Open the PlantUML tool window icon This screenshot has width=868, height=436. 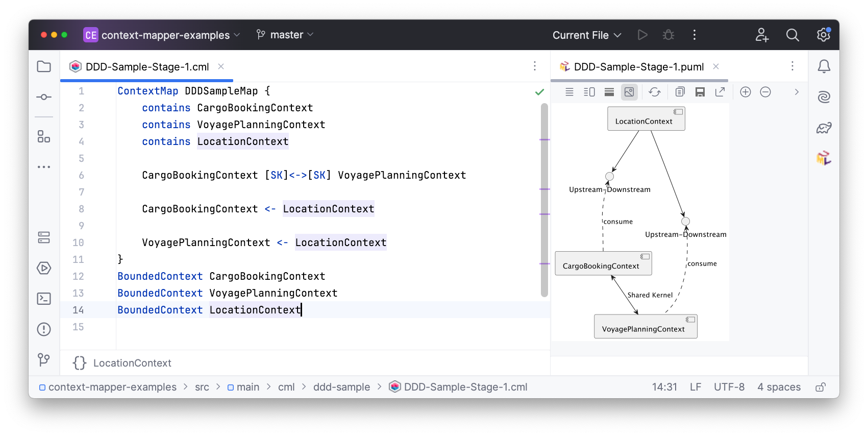pyautogui.click(x=824, y=158)
